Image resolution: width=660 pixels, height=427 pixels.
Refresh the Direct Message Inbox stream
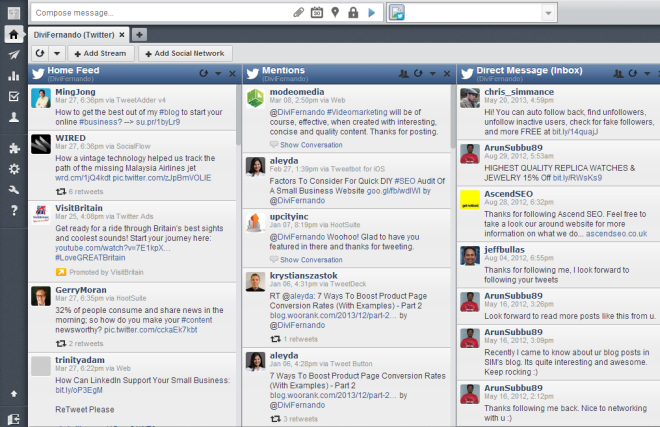click(633, 73)
